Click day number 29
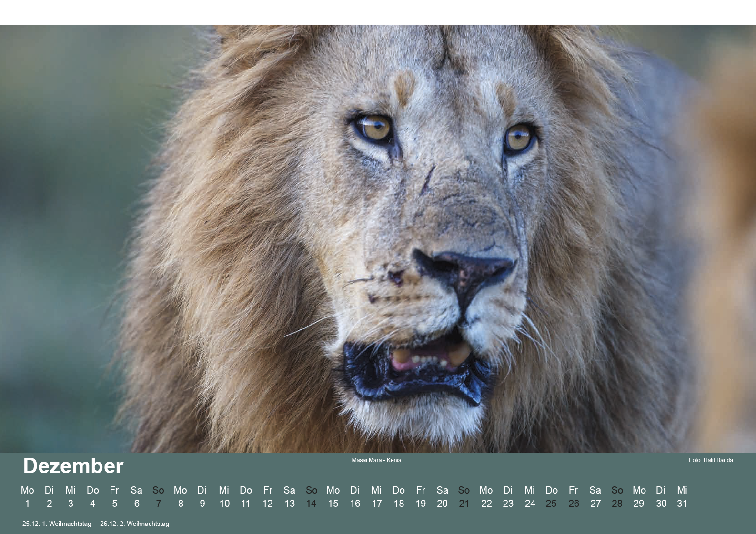This screenshot has height=534, width=756. pos(639,504)
